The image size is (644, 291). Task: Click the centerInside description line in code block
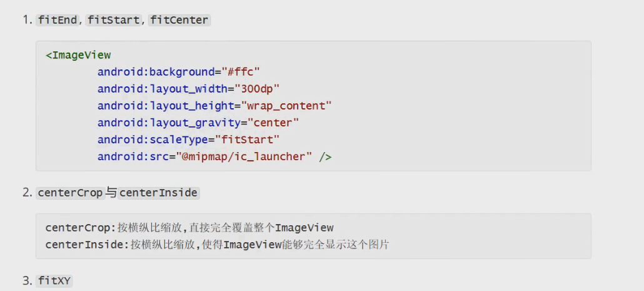pyautogui.click(x=217, y=244)
